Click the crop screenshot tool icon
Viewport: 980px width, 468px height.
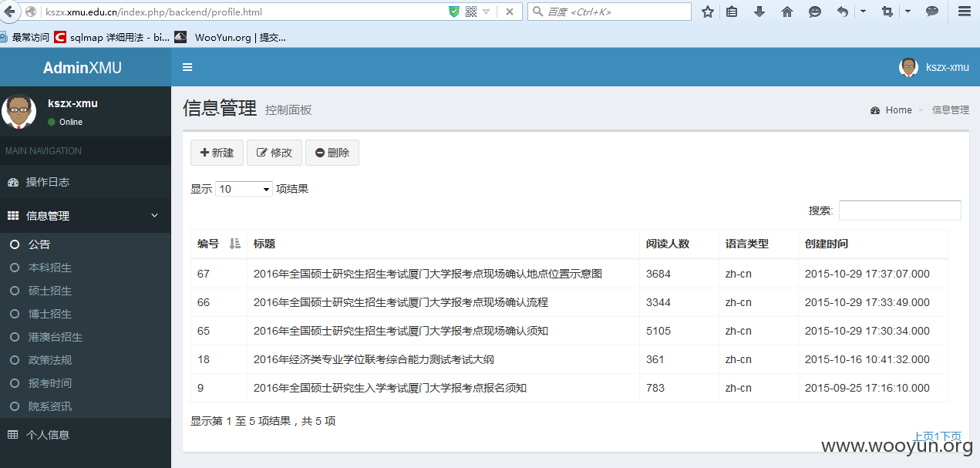[887, 12]
